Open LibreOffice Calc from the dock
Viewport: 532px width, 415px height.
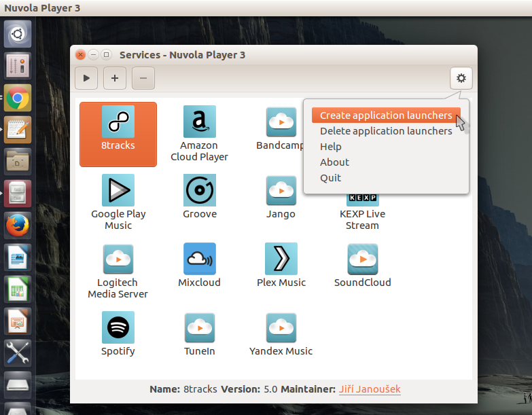pyautogui.click(x=18, y=289)
